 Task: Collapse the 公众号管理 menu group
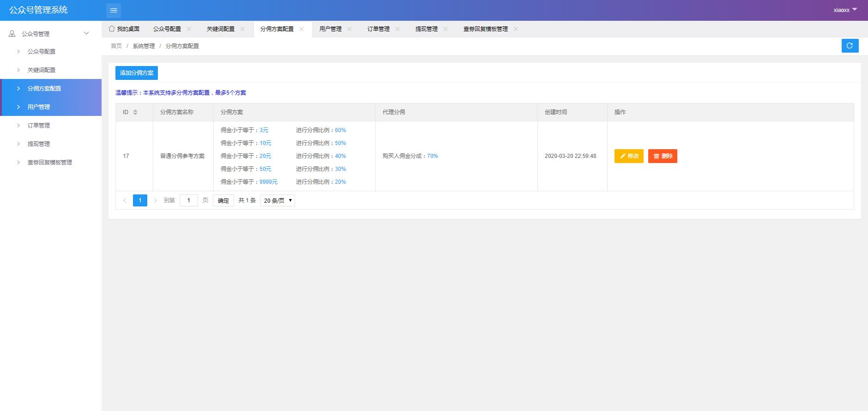[x=51, y=33]
